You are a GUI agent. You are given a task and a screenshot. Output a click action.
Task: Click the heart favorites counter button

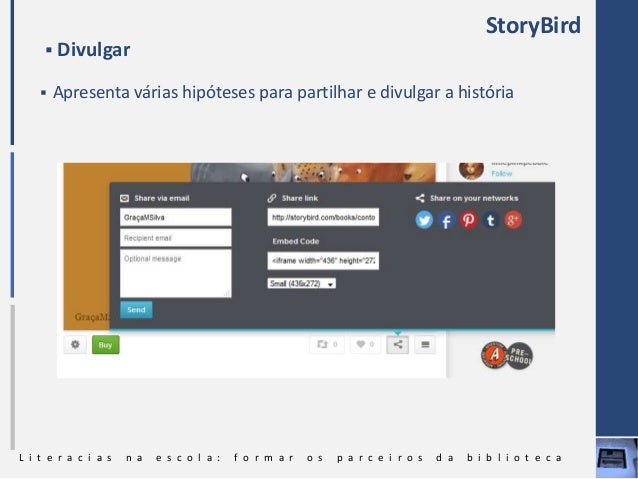click(365, 345)
